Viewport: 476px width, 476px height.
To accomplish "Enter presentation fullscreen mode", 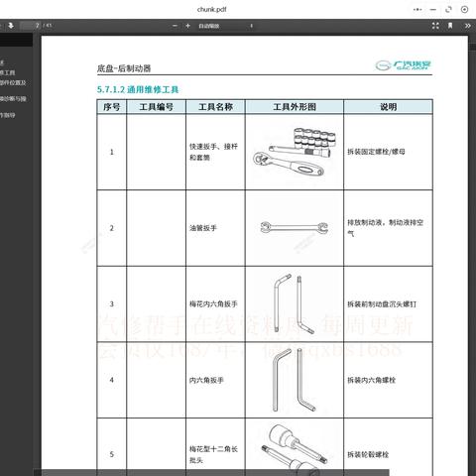I will [435, 26].
